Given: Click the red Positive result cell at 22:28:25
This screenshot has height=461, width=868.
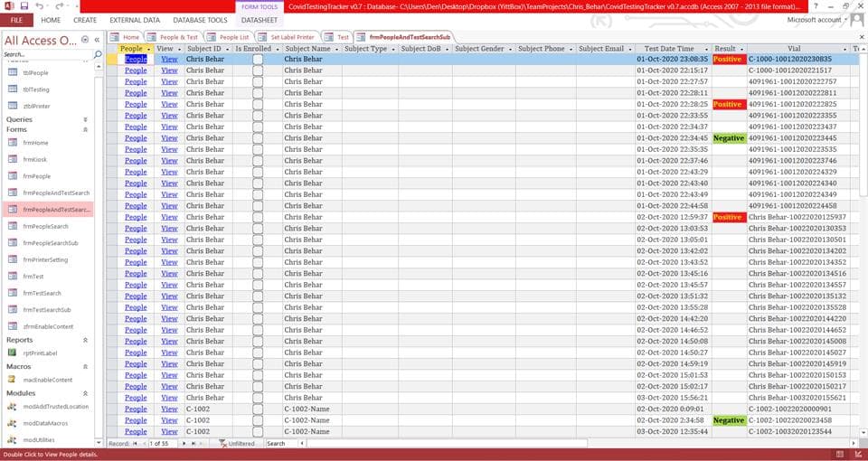Looking at the screenshot, I should coord(730,104).
